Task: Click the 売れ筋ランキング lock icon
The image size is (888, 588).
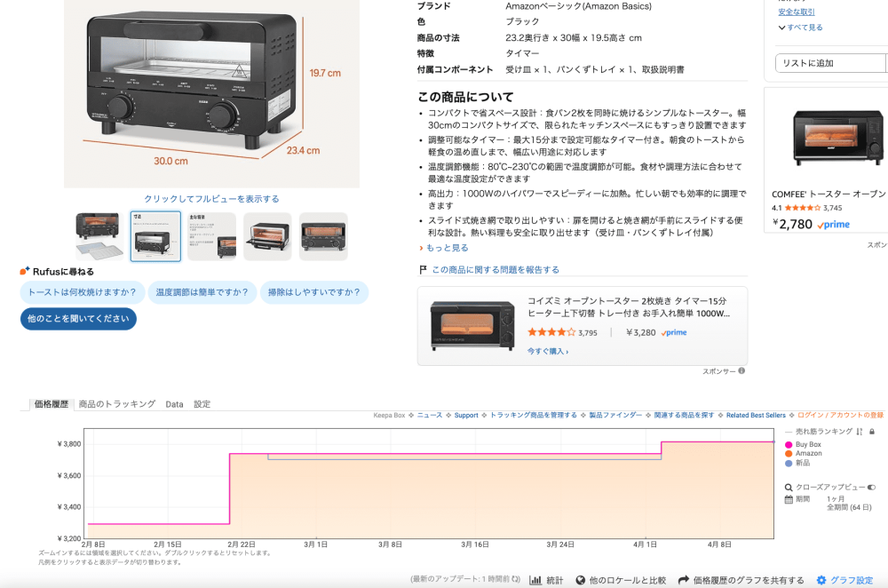Action: [x=872, y=432]
